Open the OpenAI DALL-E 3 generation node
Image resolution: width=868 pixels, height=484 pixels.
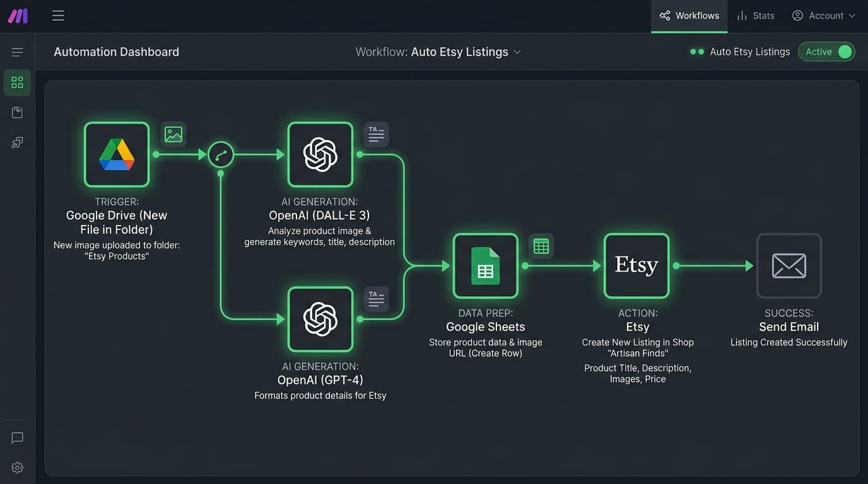(320, 154)
